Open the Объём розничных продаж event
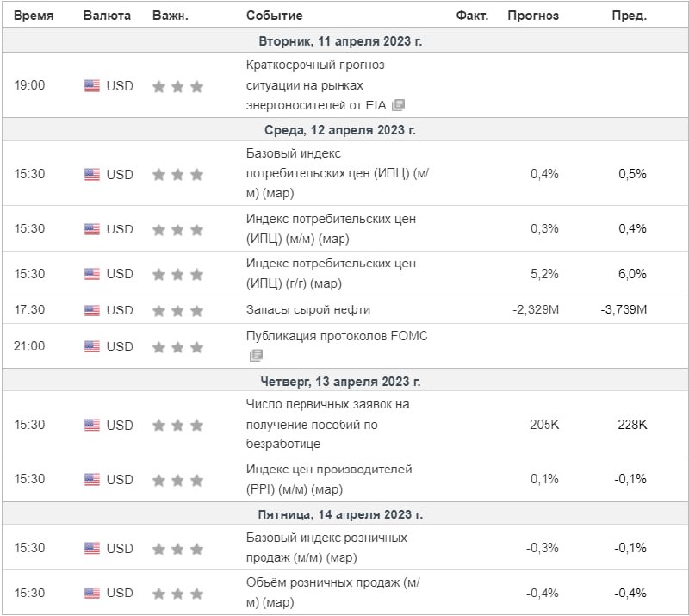The image size is (689, 616). 332,592
